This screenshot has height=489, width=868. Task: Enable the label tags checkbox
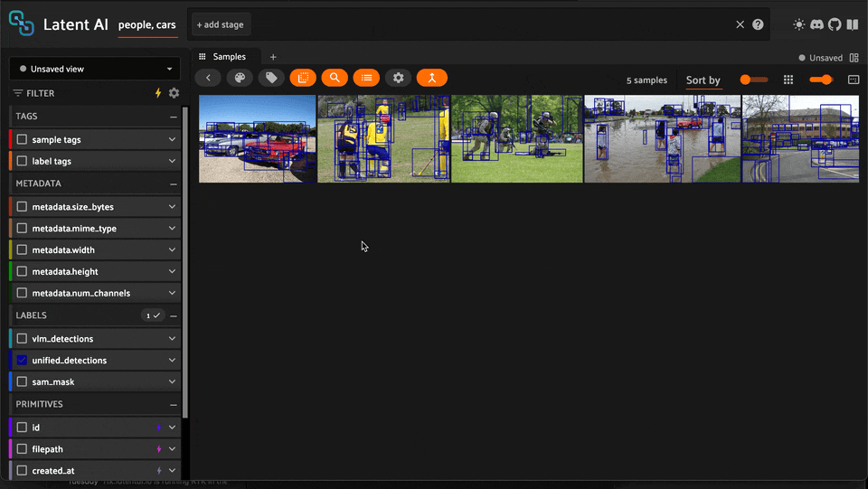[x=22, y=161]
